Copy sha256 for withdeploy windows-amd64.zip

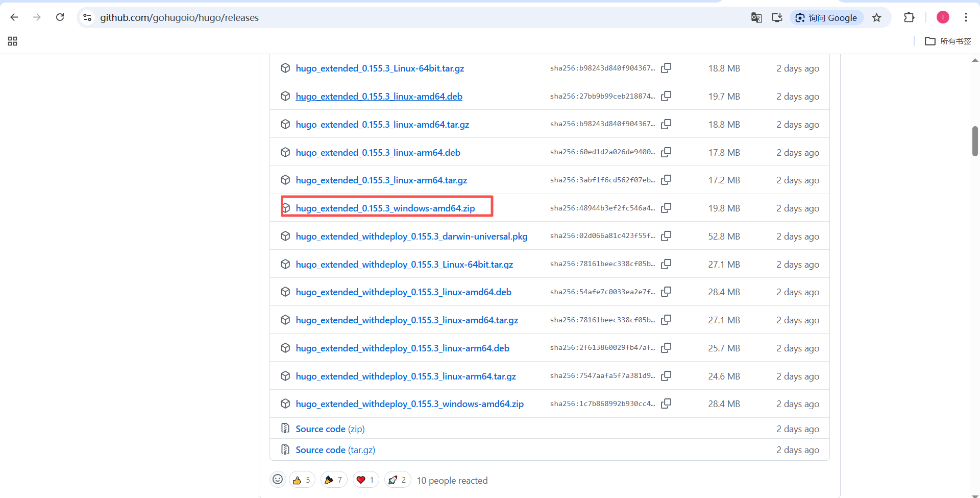tap(666, 404)
